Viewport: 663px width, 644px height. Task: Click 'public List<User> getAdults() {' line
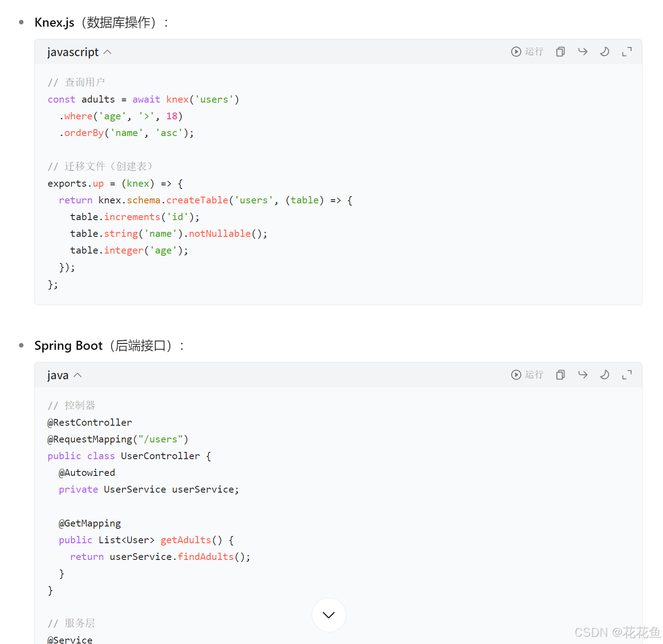(x=146, y=540)
